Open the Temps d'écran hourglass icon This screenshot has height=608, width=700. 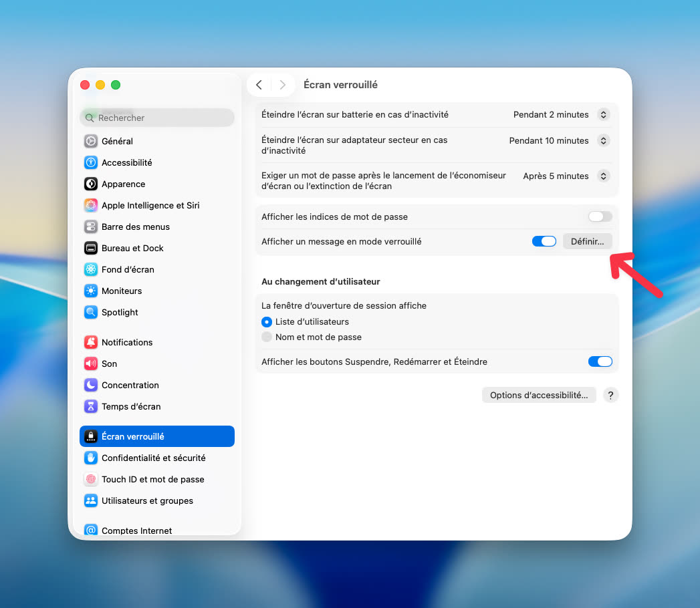point(91,406)
